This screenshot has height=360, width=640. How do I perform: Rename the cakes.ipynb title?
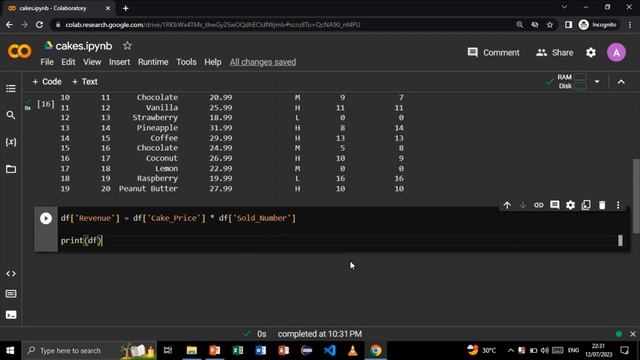coord(84,46)
